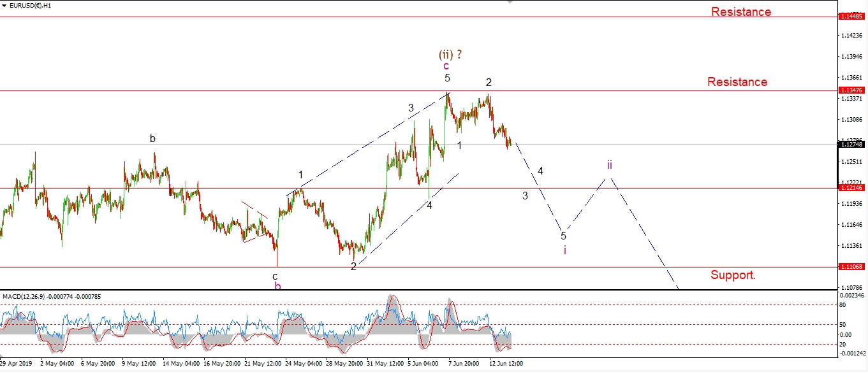Select the Resistance label near 1.13476

pyautogui.click(x=737, y=82)
